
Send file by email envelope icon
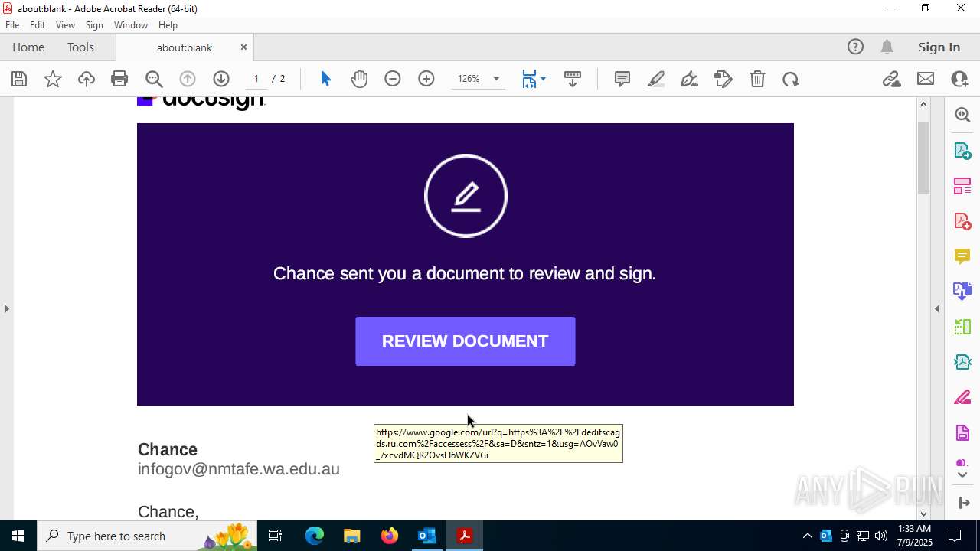[x=926, y=79]
